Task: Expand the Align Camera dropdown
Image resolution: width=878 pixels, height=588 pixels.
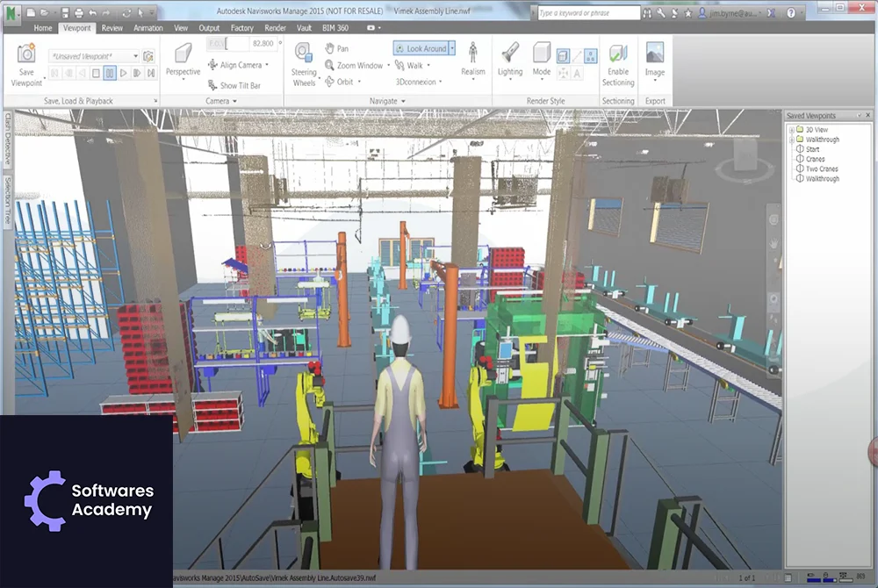Action: click(x=267, y=65)
